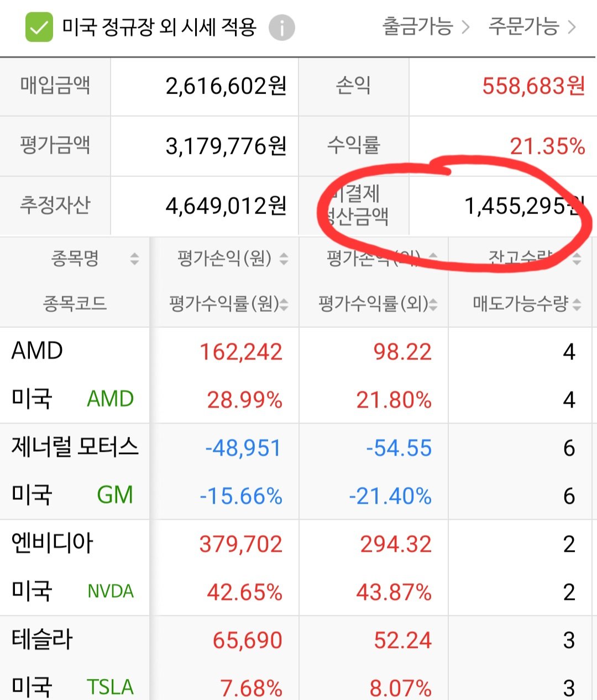Click the Tesla foreign return 8.07%

400,688
